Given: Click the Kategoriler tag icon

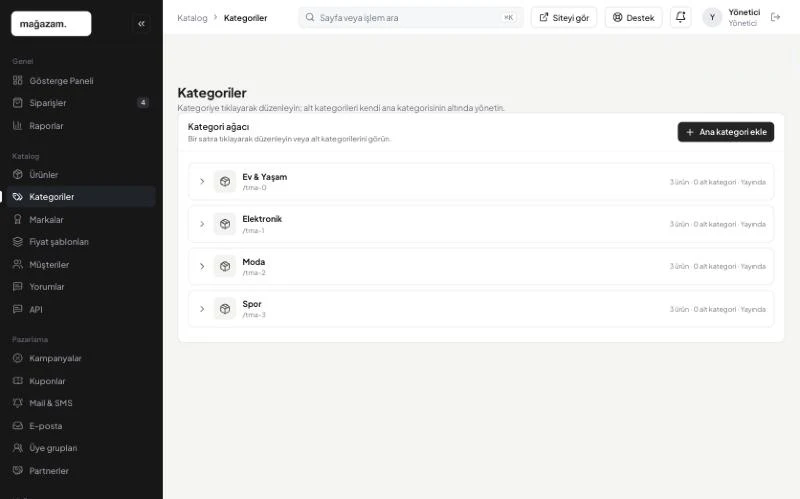Looking at the screenshot, I should pos(18,196).
